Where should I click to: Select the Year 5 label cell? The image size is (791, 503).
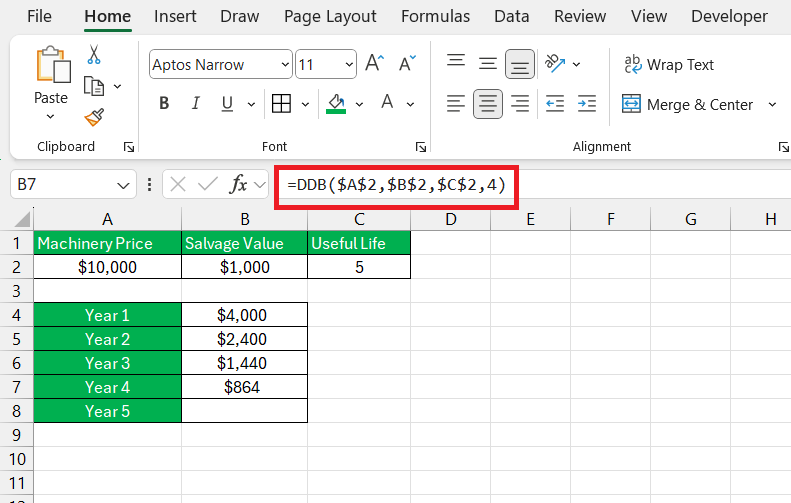click(107, 411)
